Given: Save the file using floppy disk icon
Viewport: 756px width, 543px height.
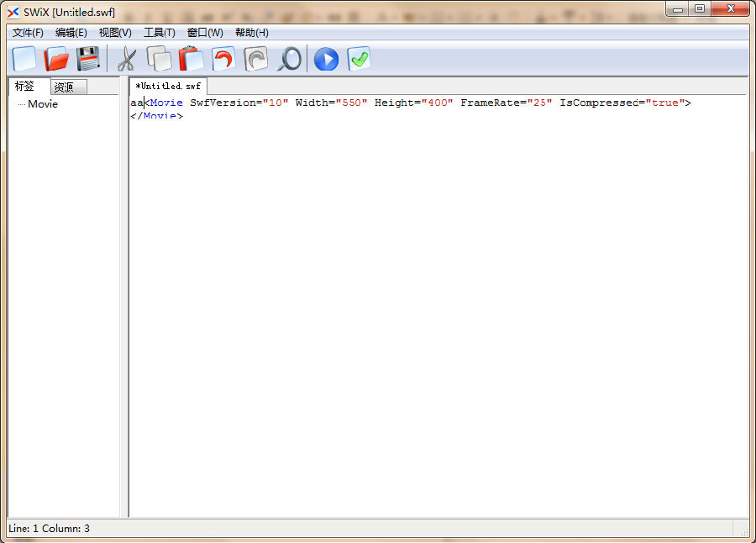Looking at the screenshot, I should tap(88, 59).
